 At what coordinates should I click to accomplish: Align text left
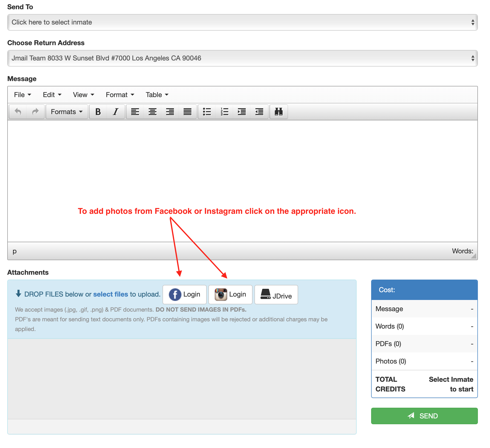tap(135, 112)
